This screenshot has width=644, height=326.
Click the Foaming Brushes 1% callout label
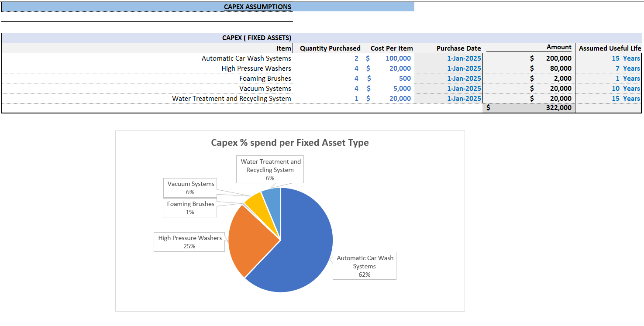[189, 208]
